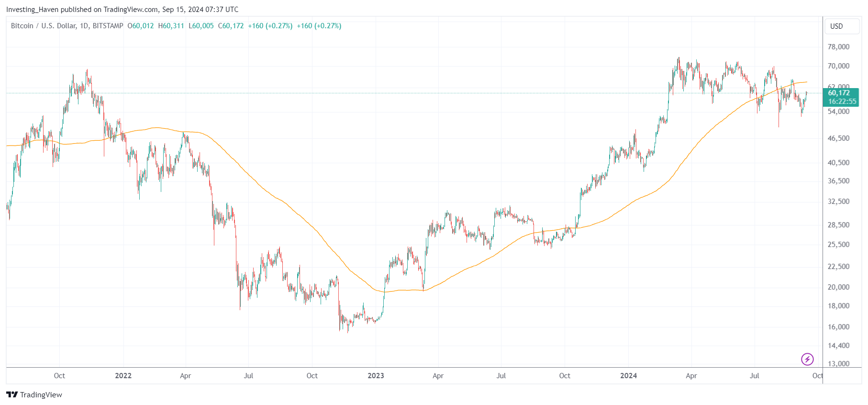Click the TradingView logo
Viewport: 868px width, 405px height.
34,394
